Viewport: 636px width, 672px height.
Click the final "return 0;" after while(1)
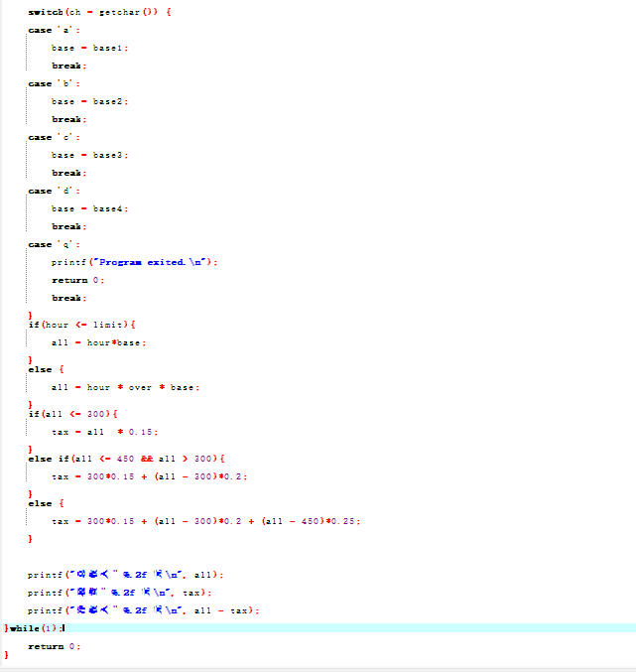pos(54,646)
